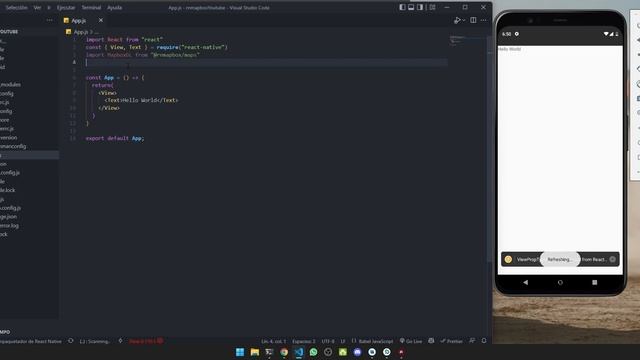Click the Prettier status bar item
The height and width of the screenshot is (360, 640).
(451, 341)
